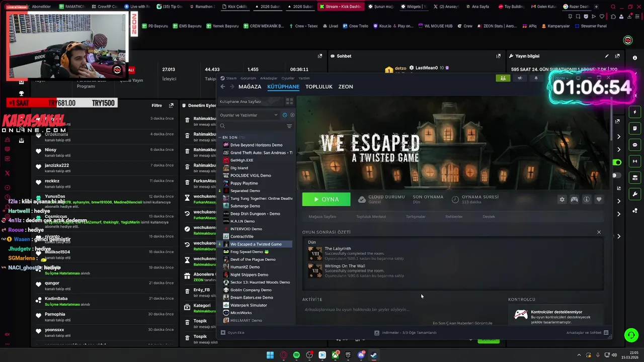This screenshot has height=362, width=644.
Task: Select Drive Beyond Horizons Demo
Action: point(256,145)
